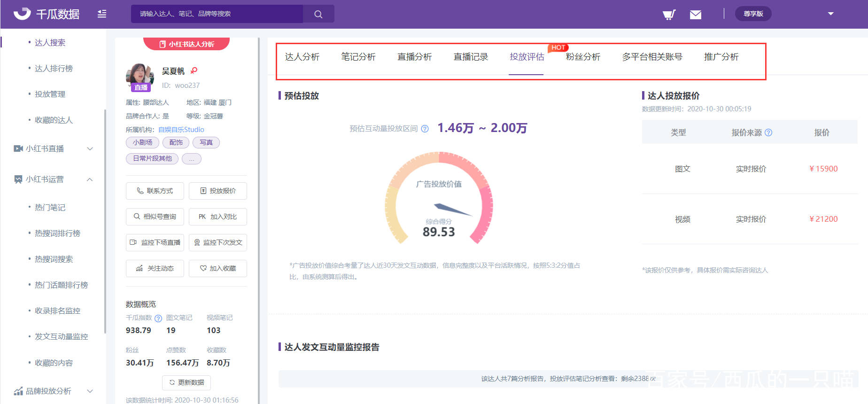
Task: Open 收藏的达人 in the sidebar
Action: 54,120
